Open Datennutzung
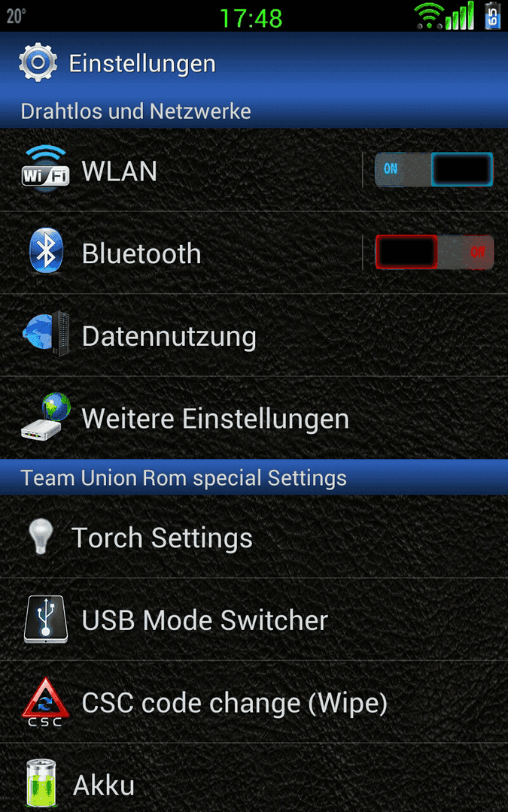This screenshot has height=812, width=508. click(254, 335)
